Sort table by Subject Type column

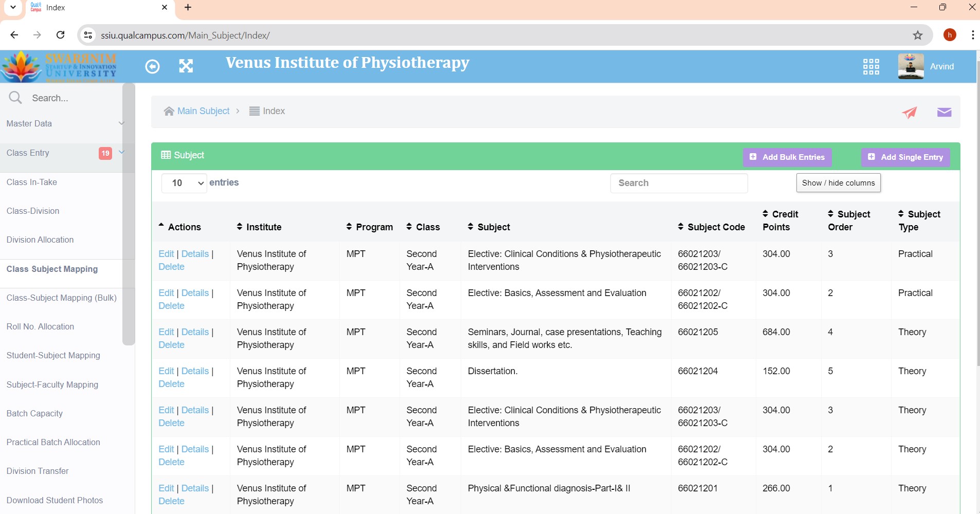tap(919, 221)
